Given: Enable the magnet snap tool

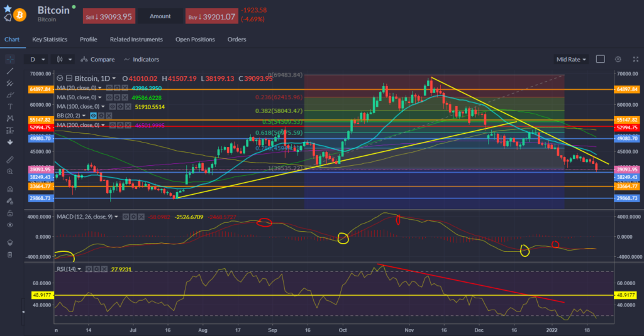Looking at the screenshot, I should click(9, 189).
